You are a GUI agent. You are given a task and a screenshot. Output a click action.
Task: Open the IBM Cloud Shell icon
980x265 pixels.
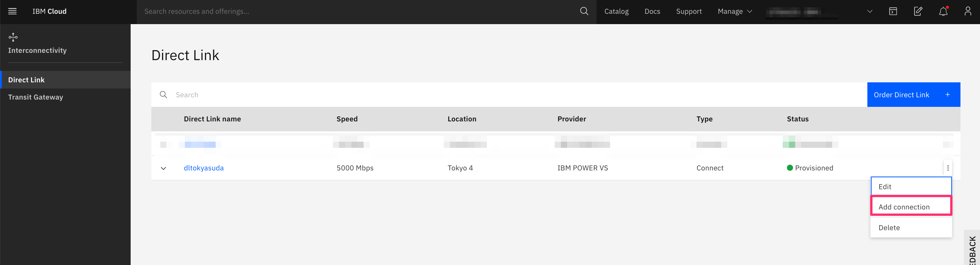coord(893,11)
